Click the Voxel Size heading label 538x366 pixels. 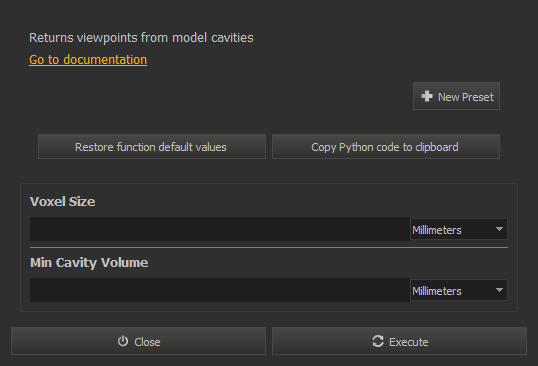[62, 201]
